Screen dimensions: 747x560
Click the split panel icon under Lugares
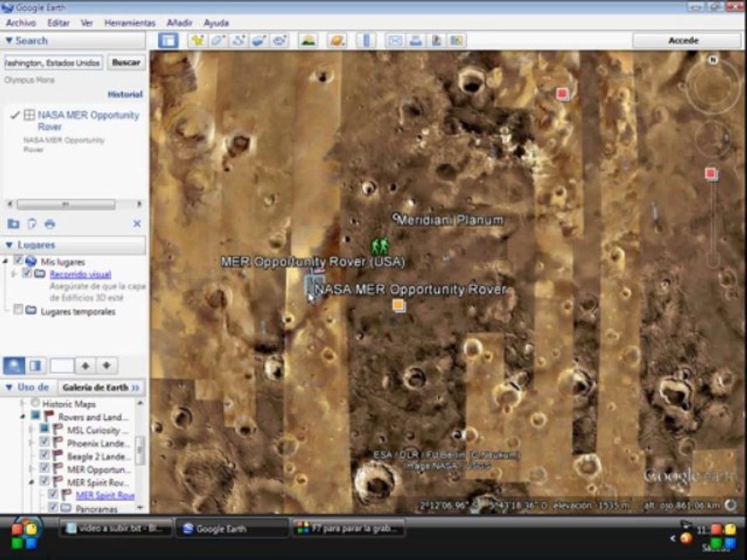tap(35, 366)
